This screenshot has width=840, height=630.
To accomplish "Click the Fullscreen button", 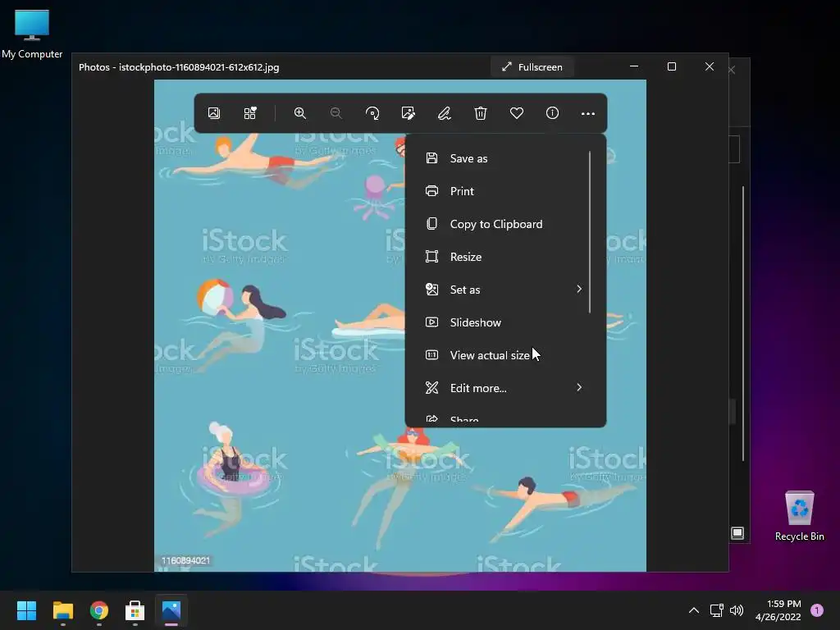I will (x=532, y=67).
